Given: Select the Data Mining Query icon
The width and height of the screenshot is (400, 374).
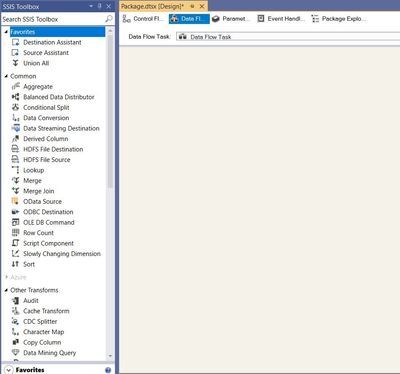Looking at the screenshot, I should (15, 353).
